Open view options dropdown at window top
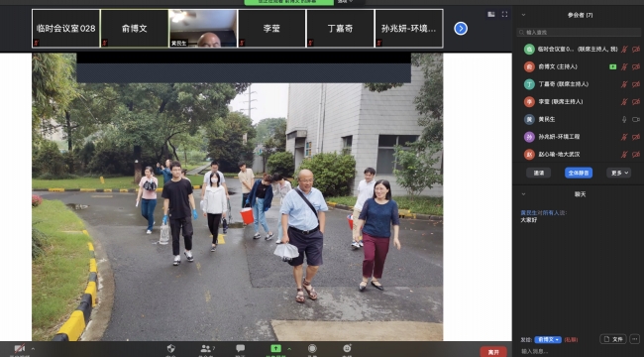This screenshot has width=644, height=357. point(345,2)
